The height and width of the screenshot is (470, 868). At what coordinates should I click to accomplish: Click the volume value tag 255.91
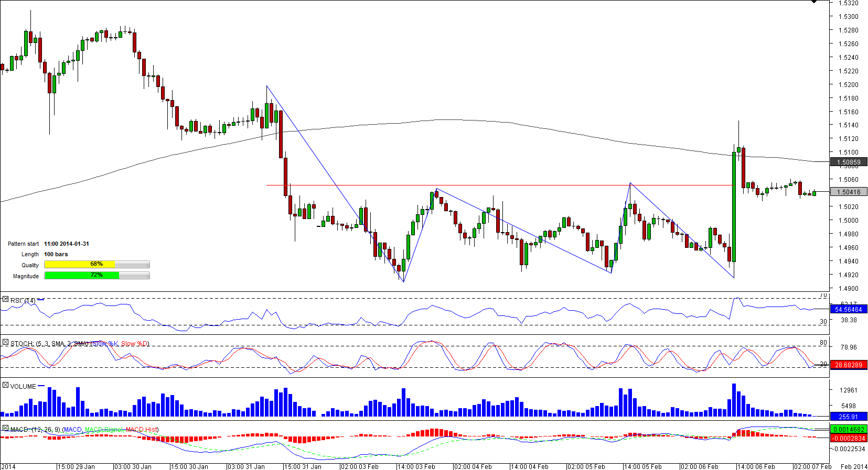849,417
